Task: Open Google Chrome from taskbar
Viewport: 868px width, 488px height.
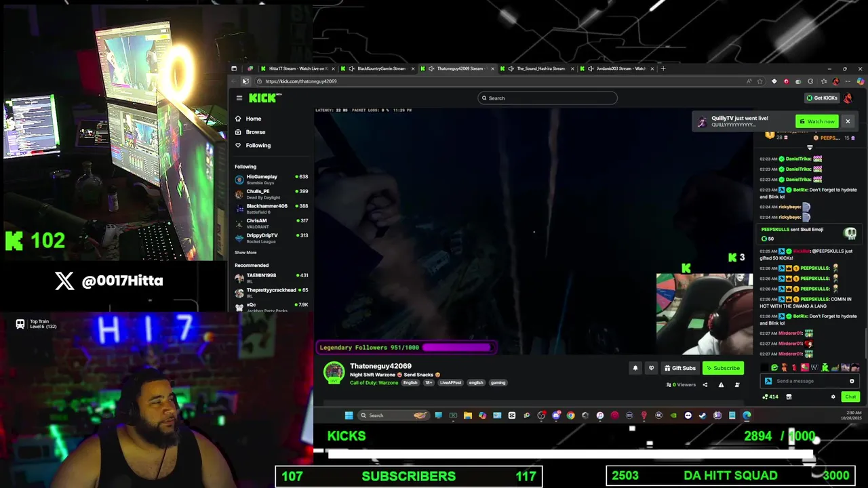Action: pyautogui.click(x=570, y=415)
